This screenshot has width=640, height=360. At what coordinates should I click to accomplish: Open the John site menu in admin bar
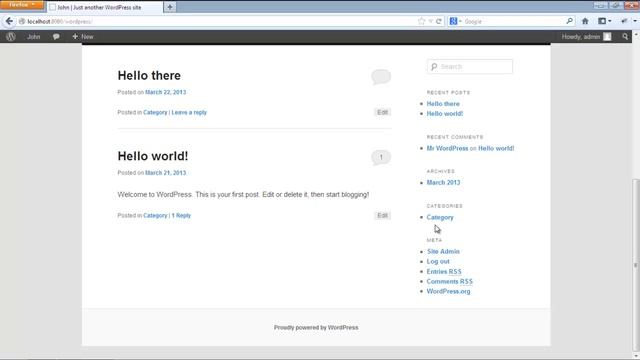33,37
